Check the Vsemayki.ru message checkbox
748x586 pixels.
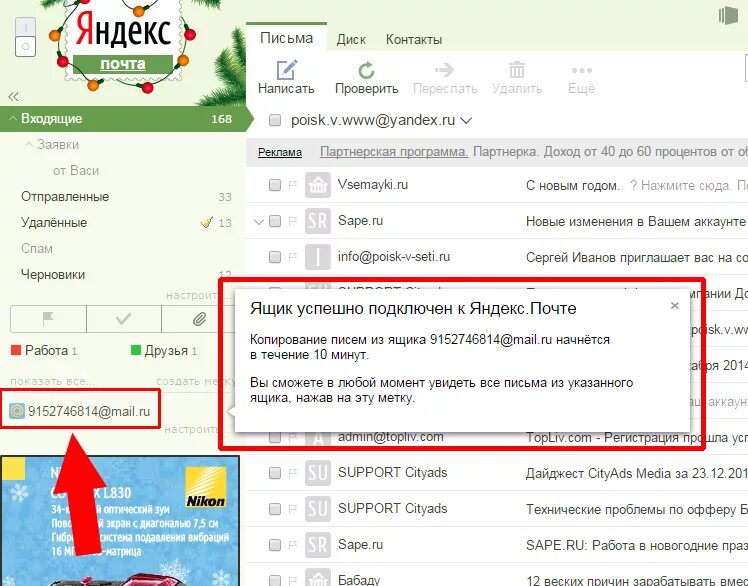point(275,185)
